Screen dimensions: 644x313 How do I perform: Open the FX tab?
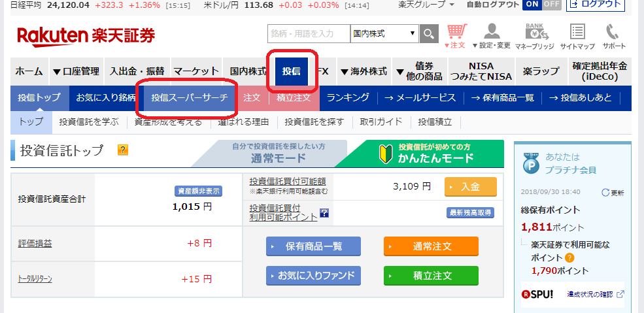click(x=323, y=71)
